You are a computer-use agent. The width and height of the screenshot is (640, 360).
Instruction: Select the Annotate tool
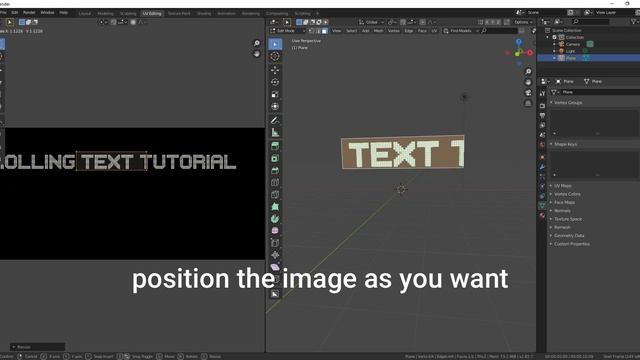[x=275, y=120]
